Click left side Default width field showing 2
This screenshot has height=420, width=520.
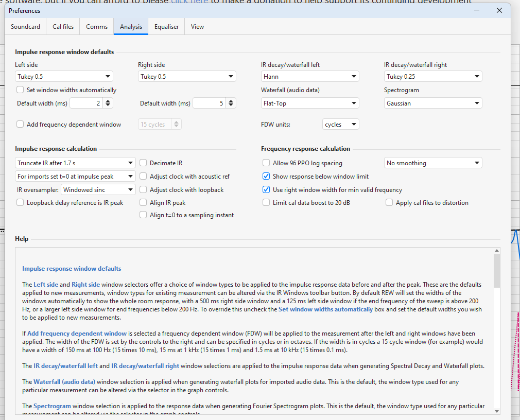click(86, 103)
